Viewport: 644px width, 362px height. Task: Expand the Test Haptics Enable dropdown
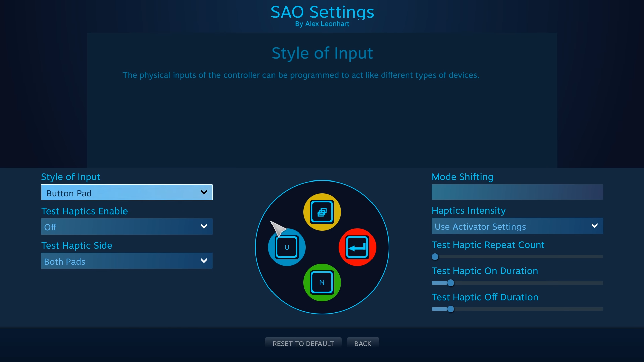(127, 227)
